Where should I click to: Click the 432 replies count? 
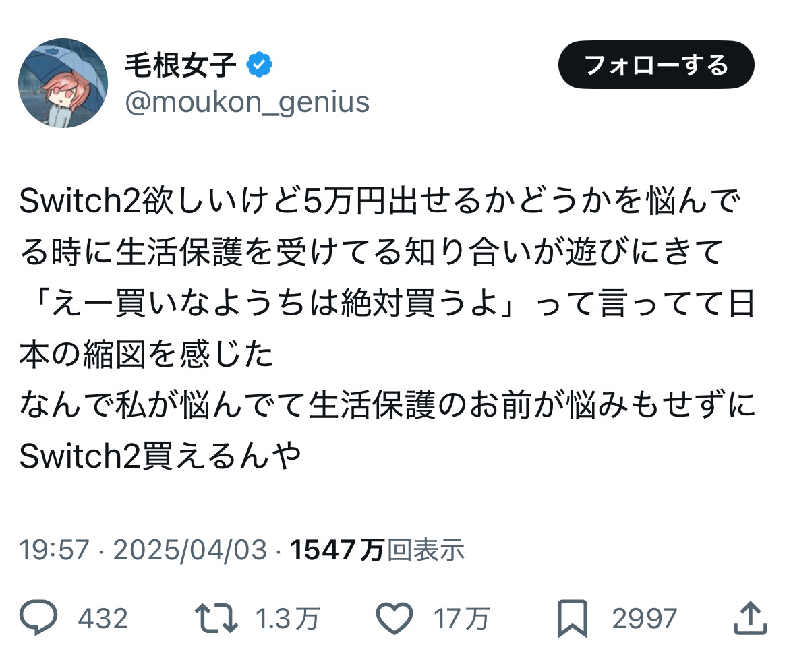click(103, 618)
